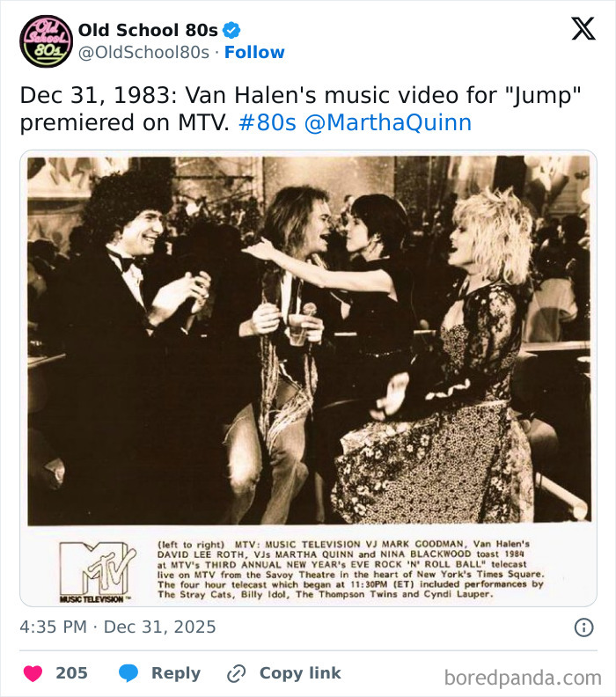Click the Copy link chain icon

(x=236, y=673)
